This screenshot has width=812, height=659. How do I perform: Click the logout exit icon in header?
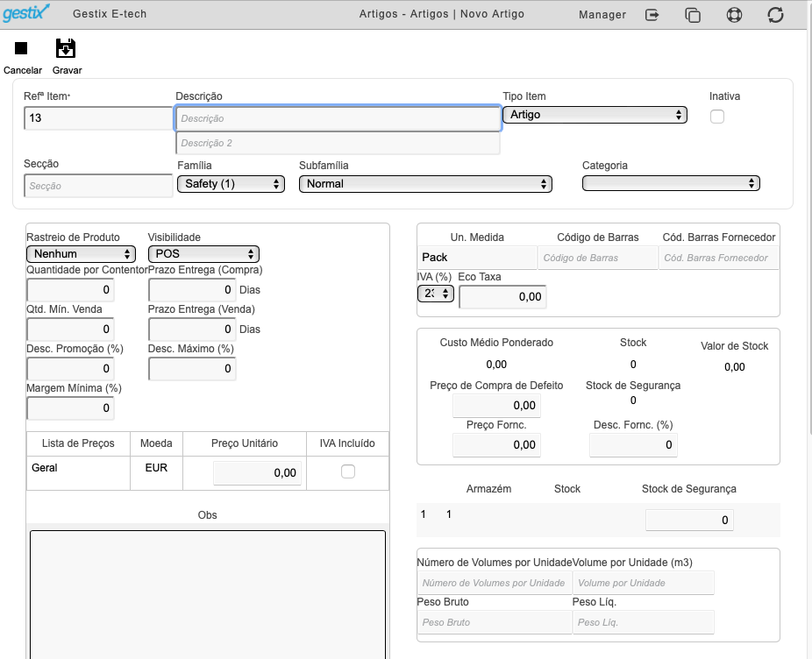coord(652,15)
